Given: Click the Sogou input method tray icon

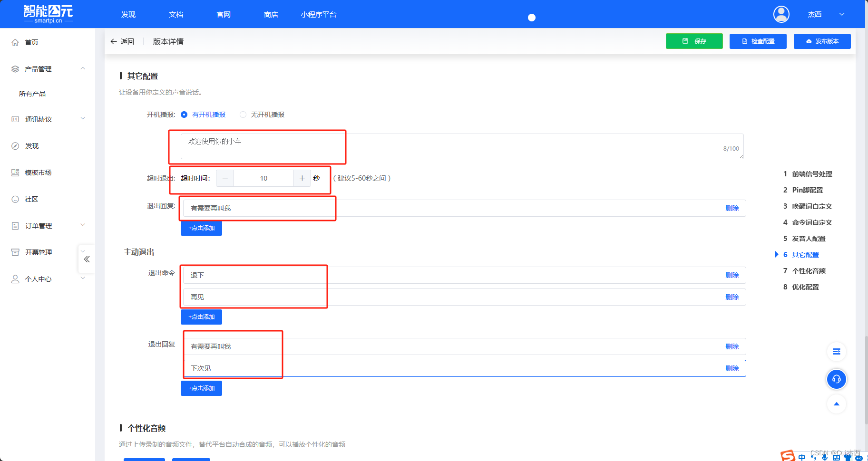Looking at the screenshot, I should (x=788, y=456).
